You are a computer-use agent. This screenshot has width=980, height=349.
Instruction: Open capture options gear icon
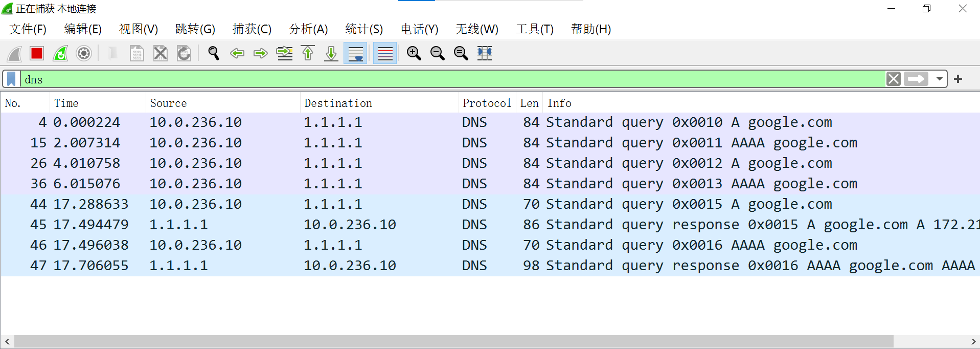[x=84, y=53]
